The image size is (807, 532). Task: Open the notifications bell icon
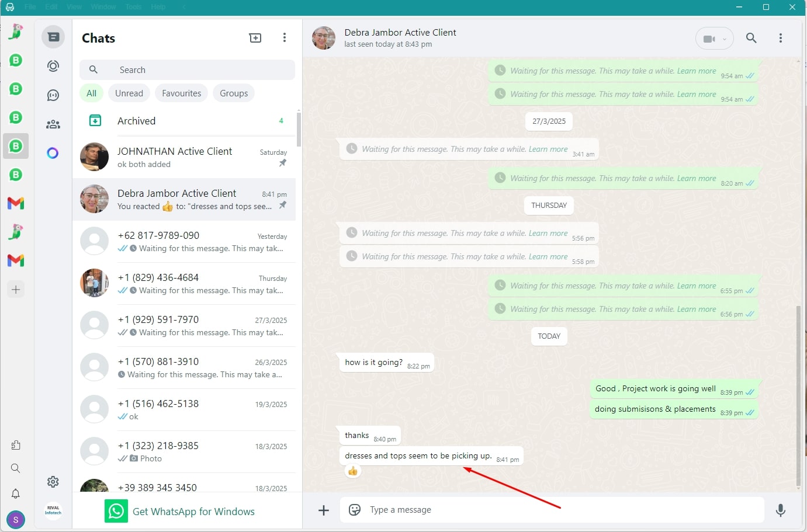[16, 494]
